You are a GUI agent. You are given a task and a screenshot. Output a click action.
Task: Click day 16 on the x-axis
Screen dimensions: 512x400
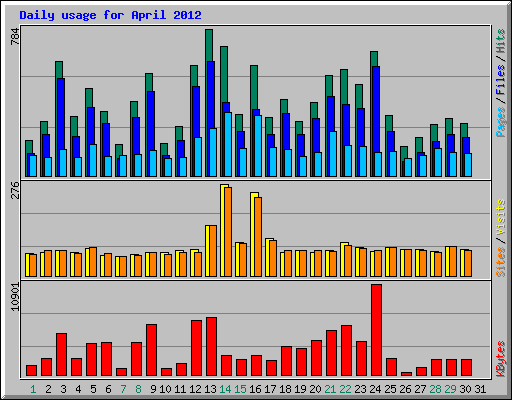pos(255,389)
